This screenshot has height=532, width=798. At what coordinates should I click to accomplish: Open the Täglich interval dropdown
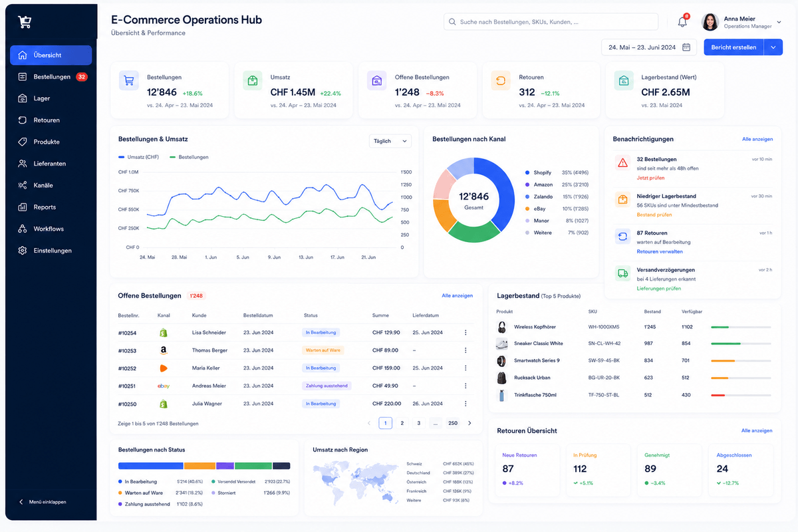[x=390, y=141]
